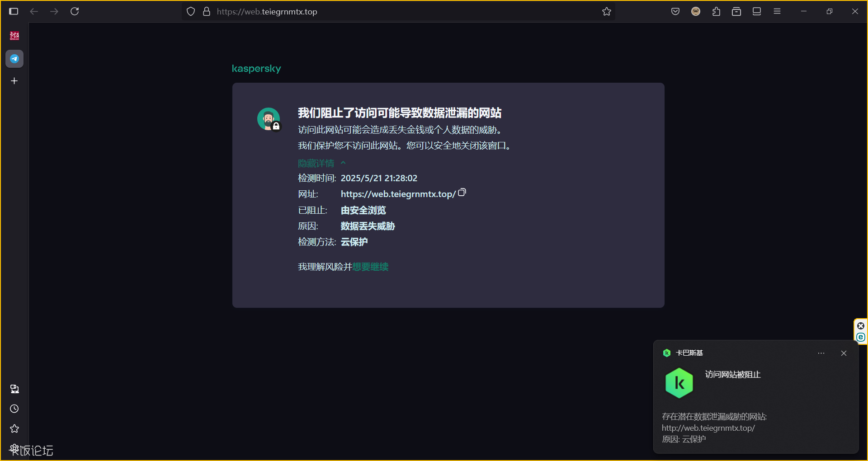Viewport: 868px width, 461px height.
Task: Click the kaspersky logo heading
Action: (x=256, y=69)
